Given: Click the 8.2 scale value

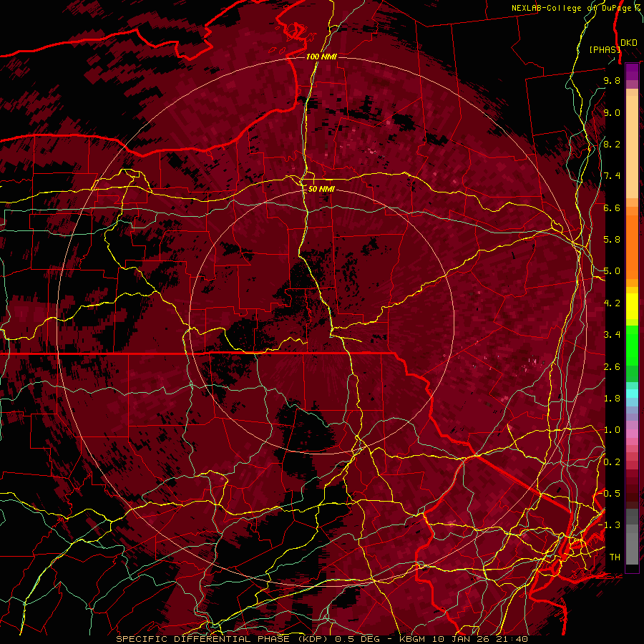Looking at the screenshot, I should click(612, 144).
